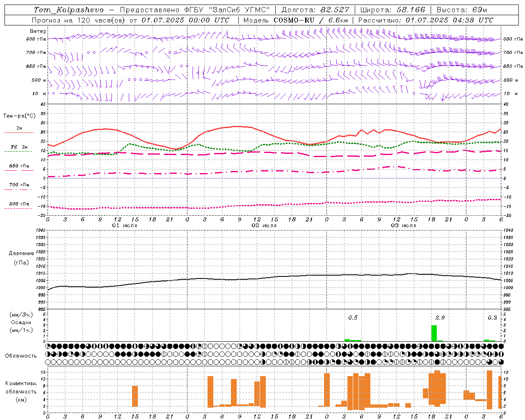The width and height of the screenshot is (525, 420).
Task: Click the 02 июля date label
Action: coord(264,226)
